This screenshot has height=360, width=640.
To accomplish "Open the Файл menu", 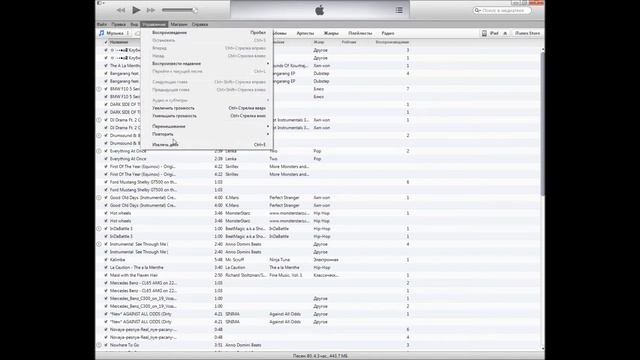I will [102, 24].
